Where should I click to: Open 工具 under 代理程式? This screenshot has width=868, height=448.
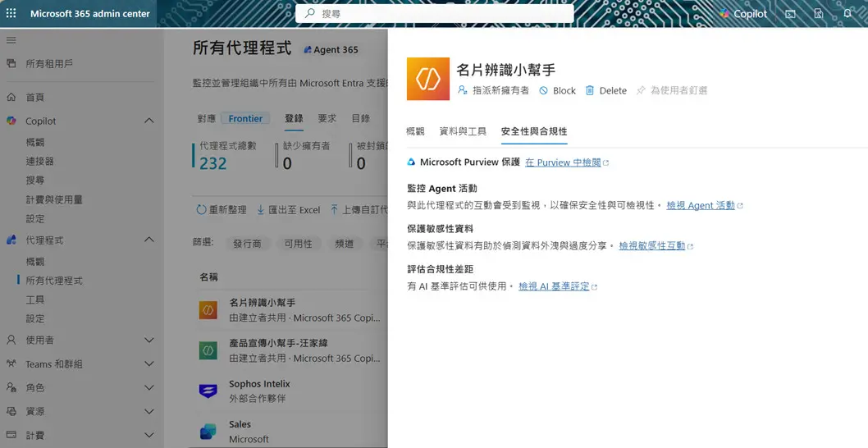click(x=35, y=299)
